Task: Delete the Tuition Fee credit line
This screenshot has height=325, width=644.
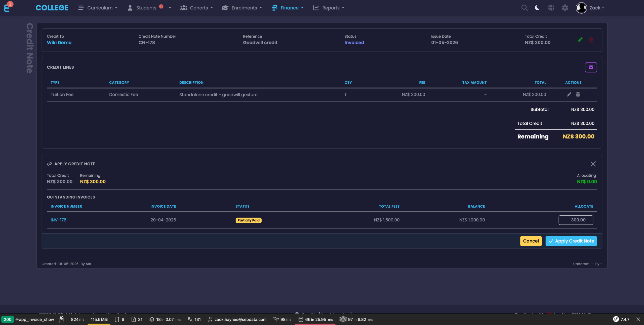Action: click(578, 95)
